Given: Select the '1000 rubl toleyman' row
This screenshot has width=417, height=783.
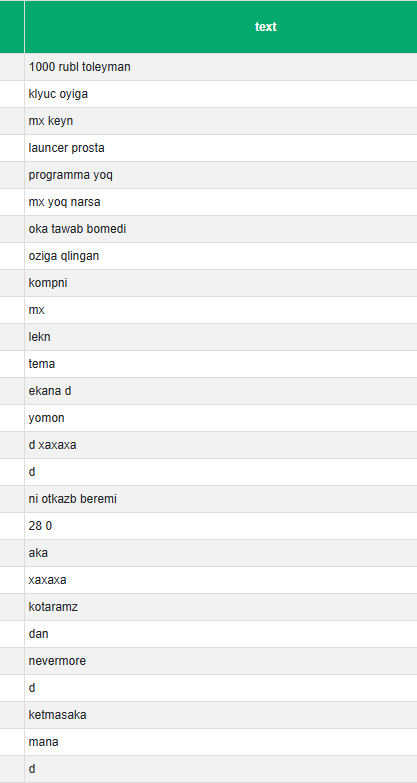Looking at the screenshot, I should pyautogui.click(x=221, y=67).
